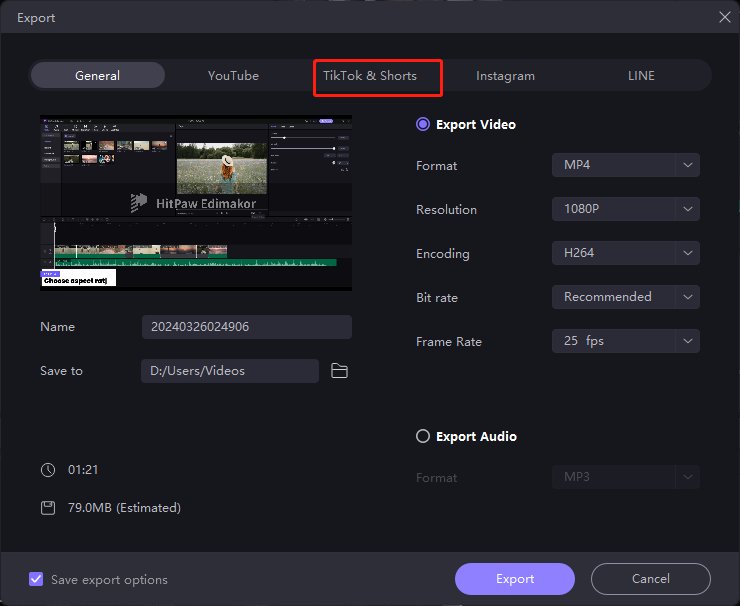Click the 79.0MB (Estimated) text
This screenshot has height=606, width=740.
tap(125, 508)
